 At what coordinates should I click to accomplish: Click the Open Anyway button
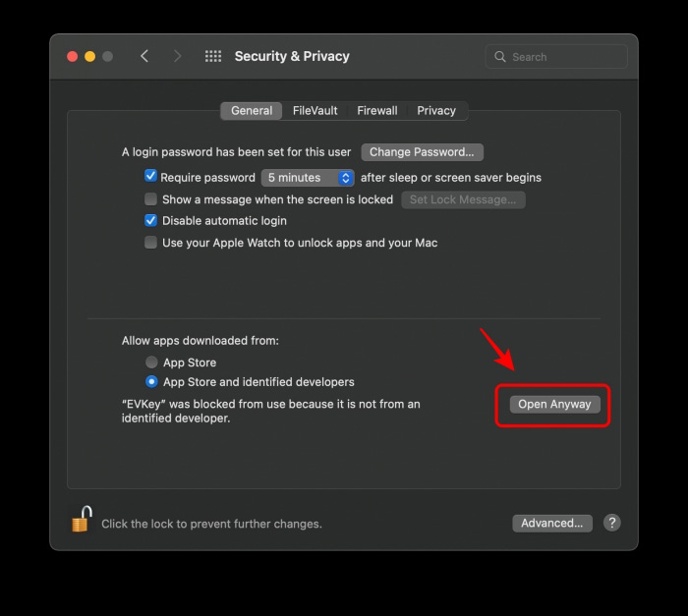pos(554,404)
